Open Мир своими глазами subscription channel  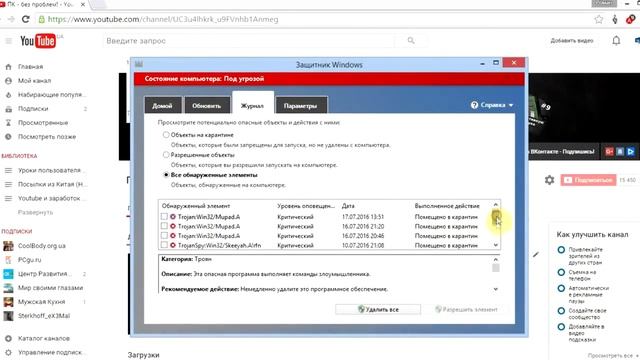[50, 288]
